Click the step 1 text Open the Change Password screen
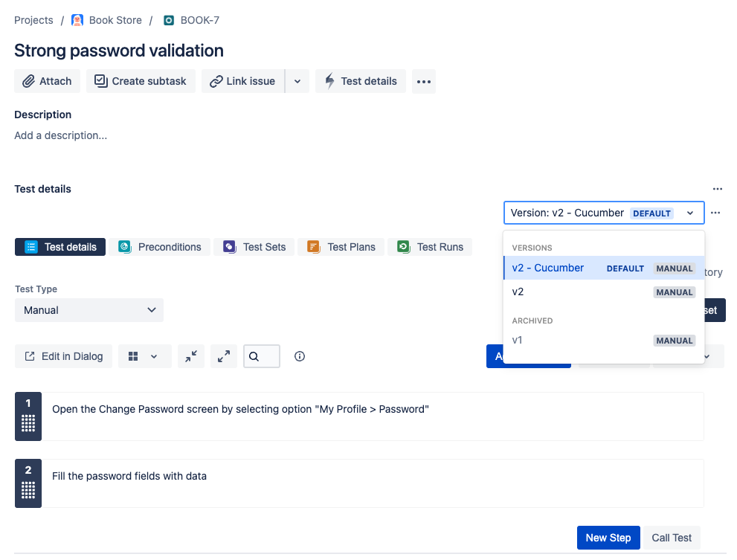Viewport: 737px width, 560px height. 240,410
